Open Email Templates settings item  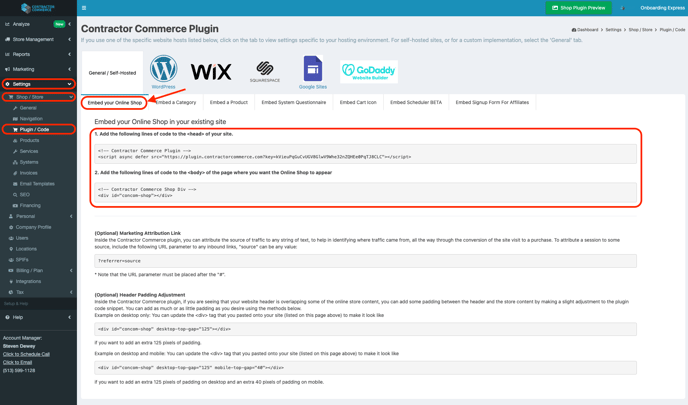[x=37, y=184]
